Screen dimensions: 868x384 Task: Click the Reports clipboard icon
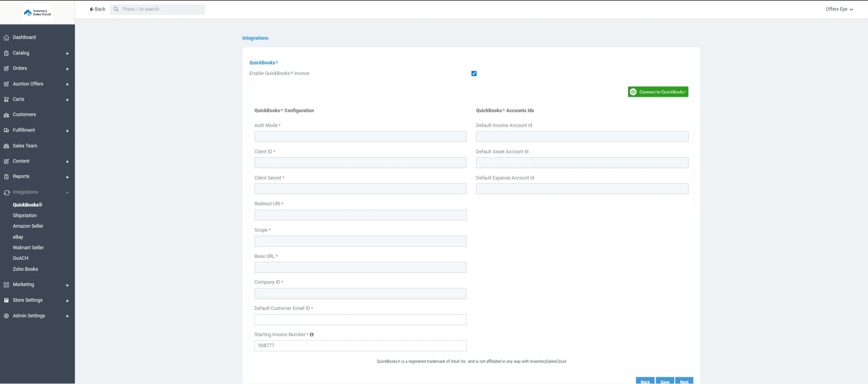coord(6,177)
